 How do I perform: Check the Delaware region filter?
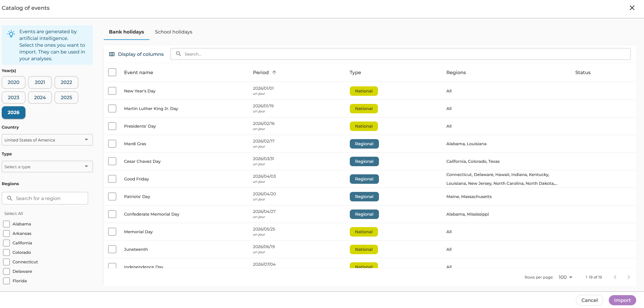click(x=6, y=271)
